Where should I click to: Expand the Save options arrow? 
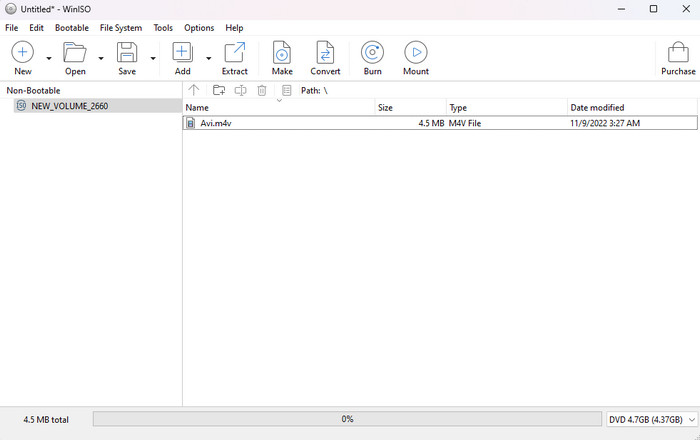[153, 58]
